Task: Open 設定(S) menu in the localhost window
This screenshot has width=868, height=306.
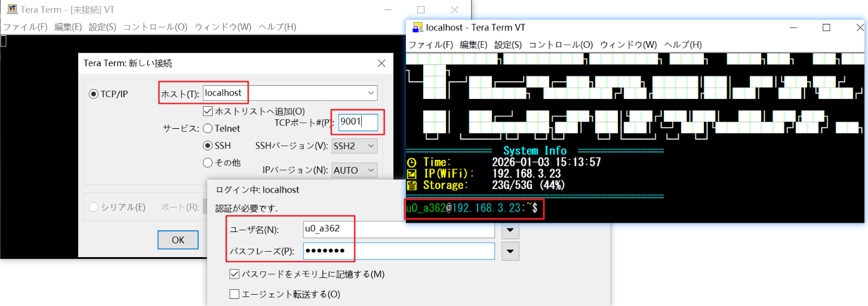Action: 508,45
